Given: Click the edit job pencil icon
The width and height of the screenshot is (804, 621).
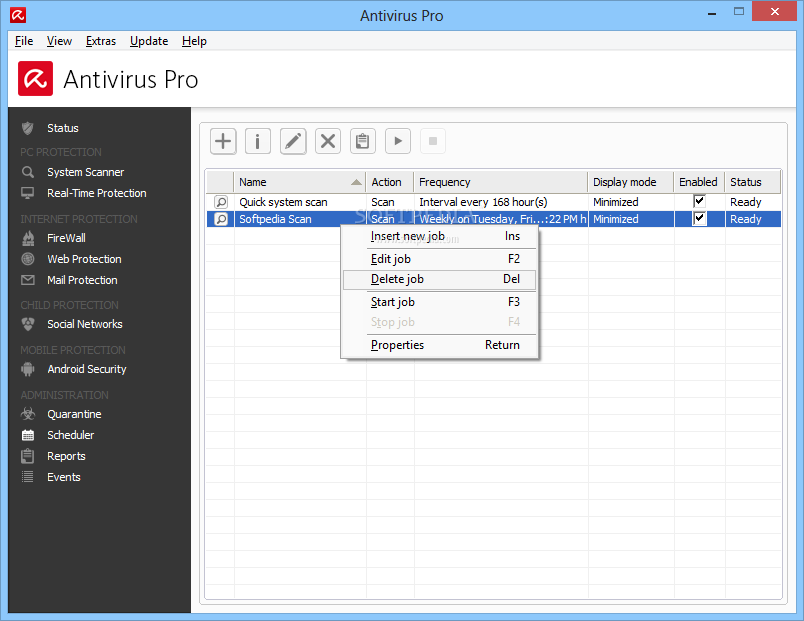Looking at the screenshot, I should coord(293,141).
